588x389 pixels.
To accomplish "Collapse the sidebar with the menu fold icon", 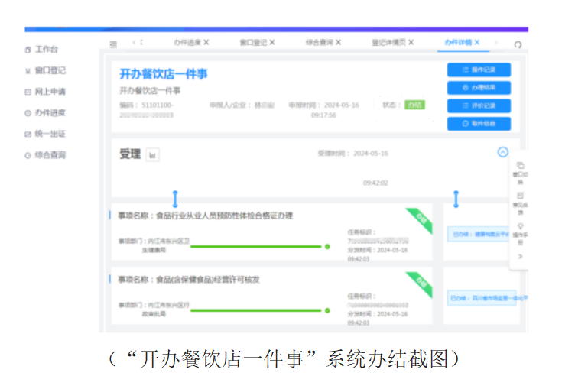I will click(113, 44).
